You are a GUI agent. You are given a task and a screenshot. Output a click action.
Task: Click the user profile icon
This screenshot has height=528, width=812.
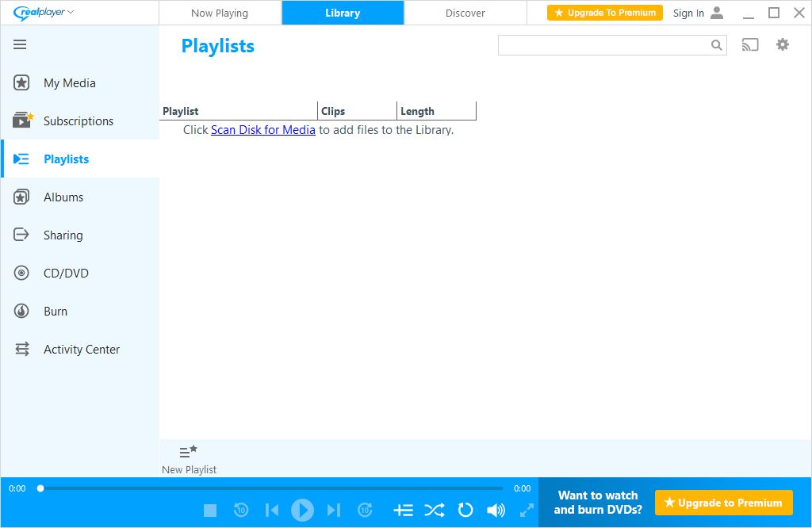click(717, 13)
